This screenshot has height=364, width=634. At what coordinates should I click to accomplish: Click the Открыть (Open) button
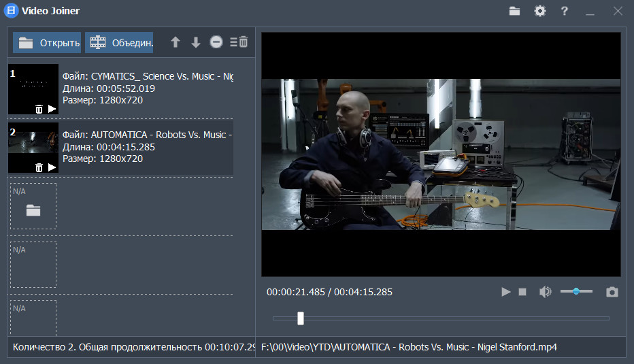(47, 42)
